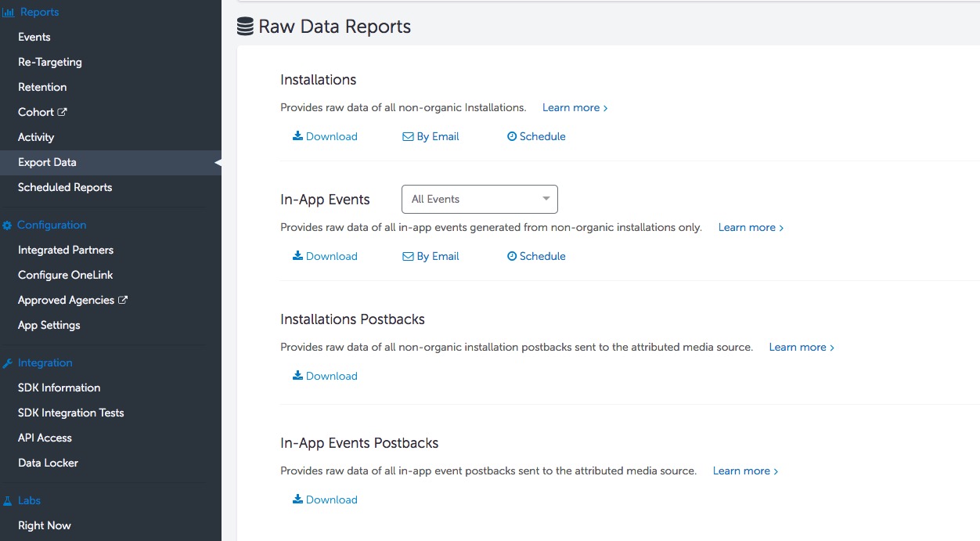Click Learn more for Installations Postbacks
Viewport: 980px width, 541px height.
point(797,347)
